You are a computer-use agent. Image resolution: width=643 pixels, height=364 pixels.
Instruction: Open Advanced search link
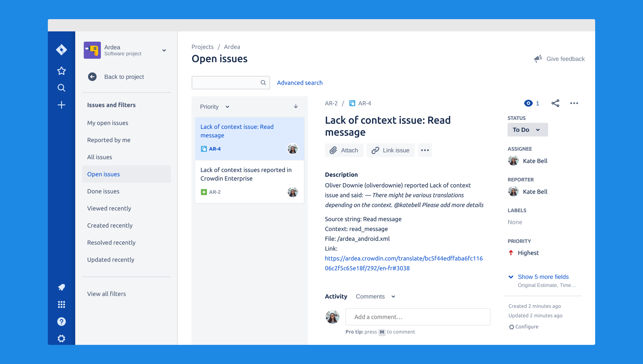[299, 82]
